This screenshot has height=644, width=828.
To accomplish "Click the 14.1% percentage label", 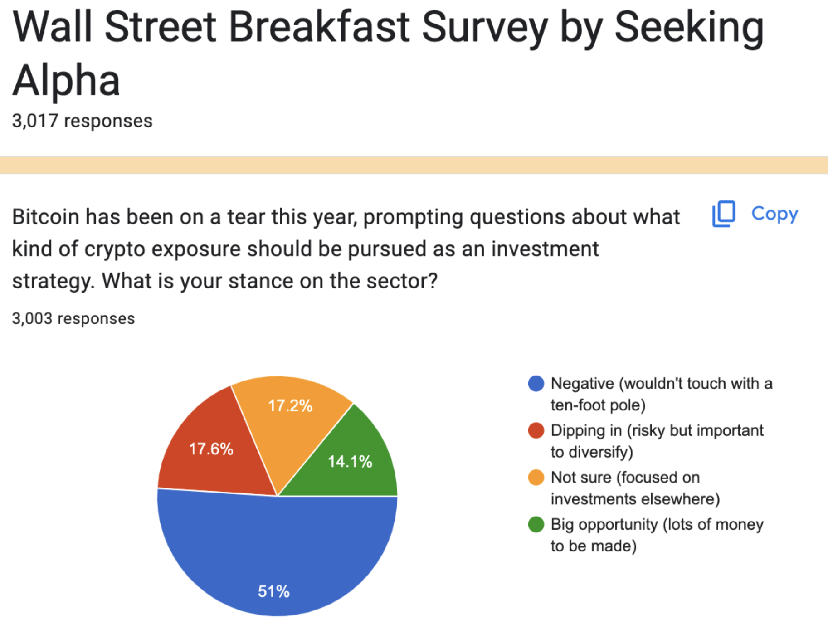I will coord(350,462).
